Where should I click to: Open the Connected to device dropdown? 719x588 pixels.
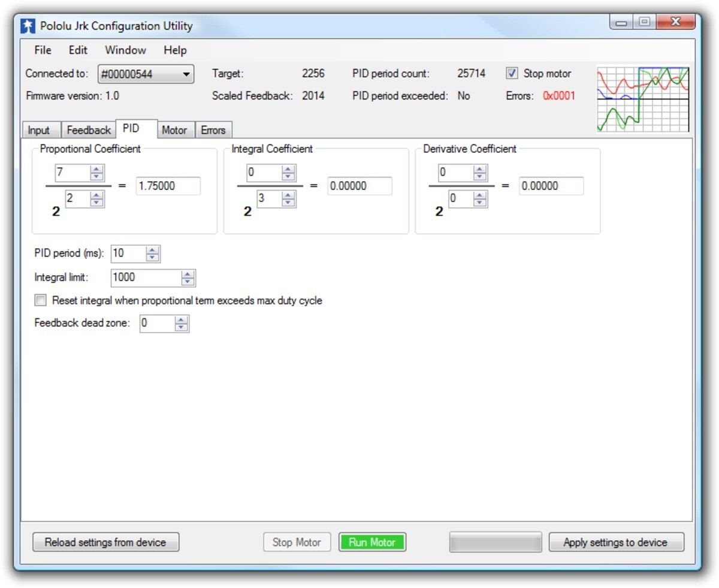click(146, 74)
